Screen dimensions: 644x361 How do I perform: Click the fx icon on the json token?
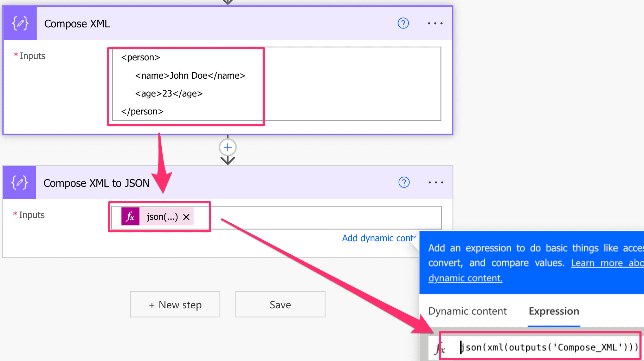[130, 217]
